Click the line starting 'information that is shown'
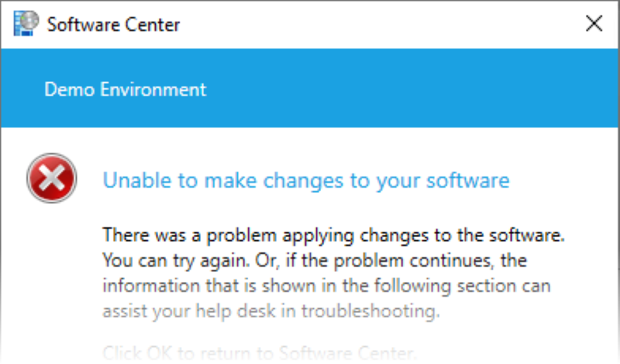 [326, 286]
